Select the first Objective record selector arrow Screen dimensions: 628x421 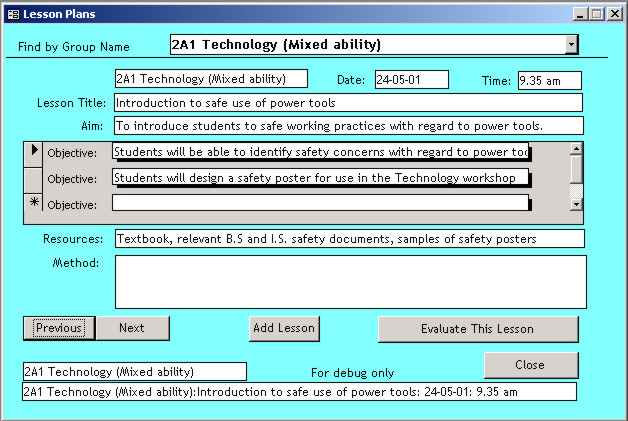tap(33, 154)
